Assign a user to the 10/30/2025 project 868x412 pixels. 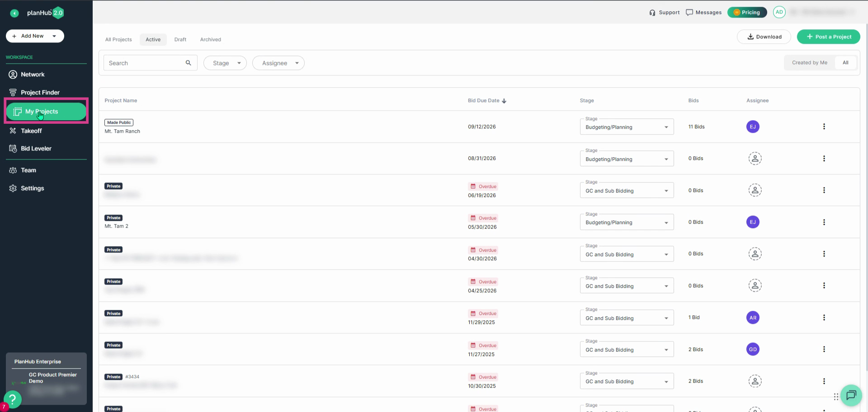click(x=755, y=381)
